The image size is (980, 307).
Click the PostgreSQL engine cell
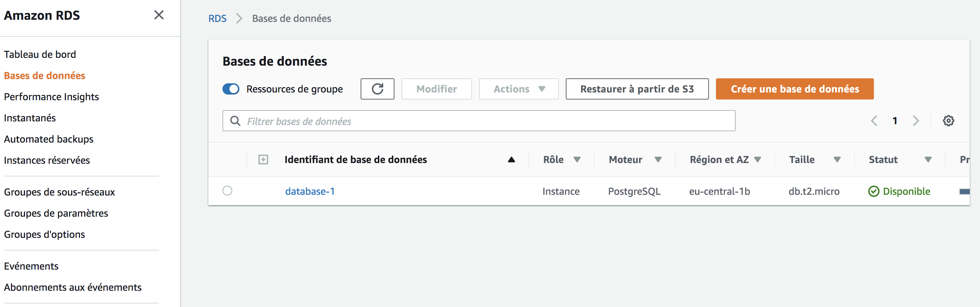coord(634,191)
